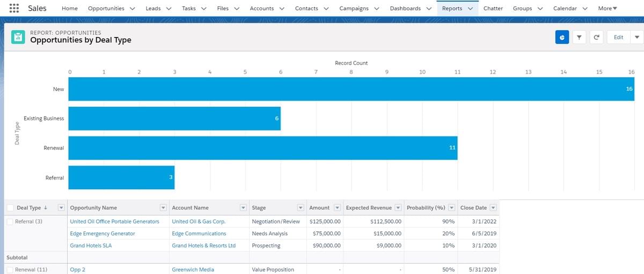Click the Opportunities report header icon
The height and width of the screenshot is (274, 644).
tap(18, 37)
